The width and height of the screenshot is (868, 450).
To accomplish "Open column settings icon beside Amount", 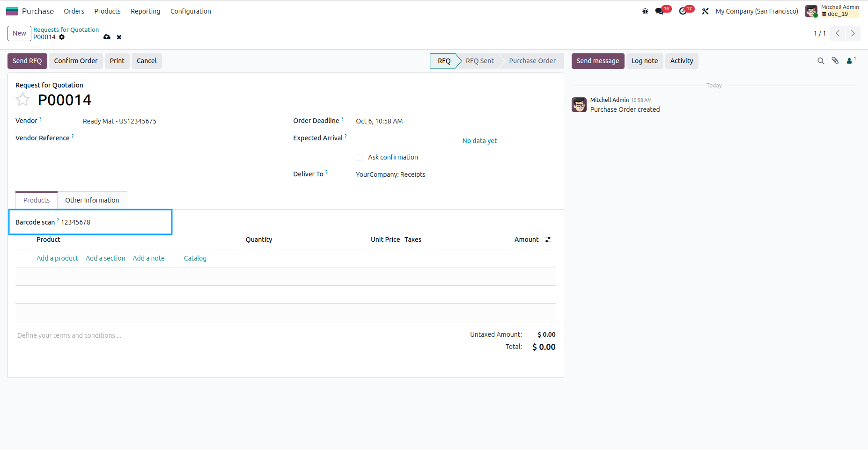I will tap(548, 240).
